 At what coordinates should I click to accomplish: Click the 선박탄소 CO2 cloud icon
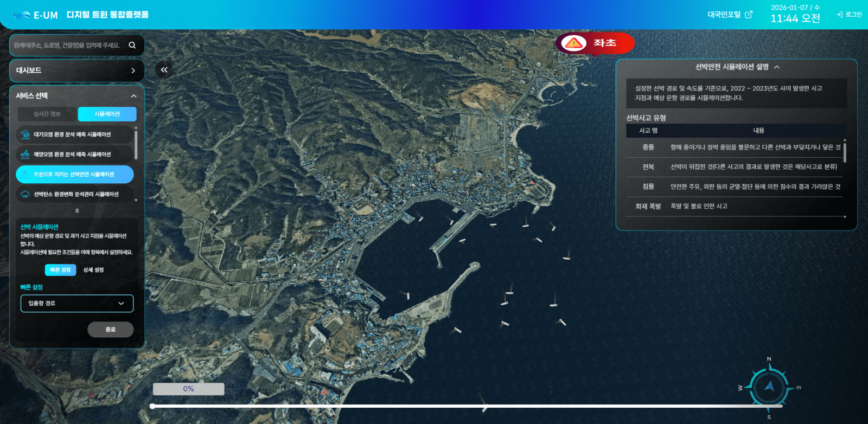(x=25, y=194)
